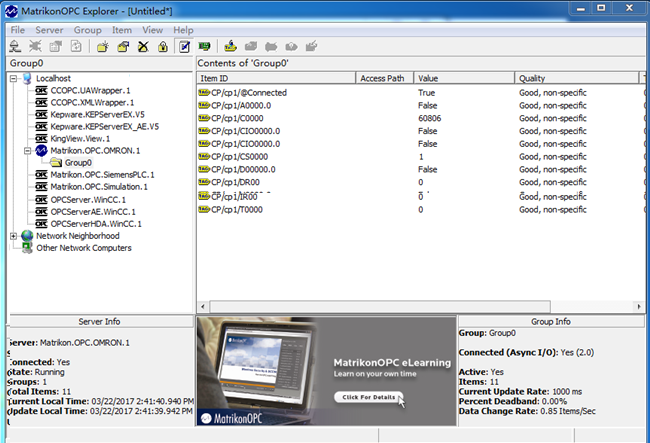Collapse the Localhost tree node
This screenshot has height=443, width=650.
tap(13, 78)
